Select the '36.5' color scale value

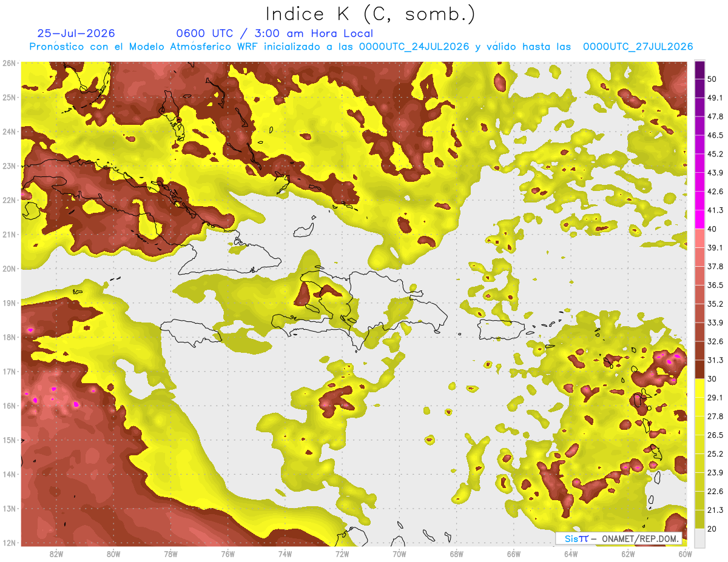715,285
